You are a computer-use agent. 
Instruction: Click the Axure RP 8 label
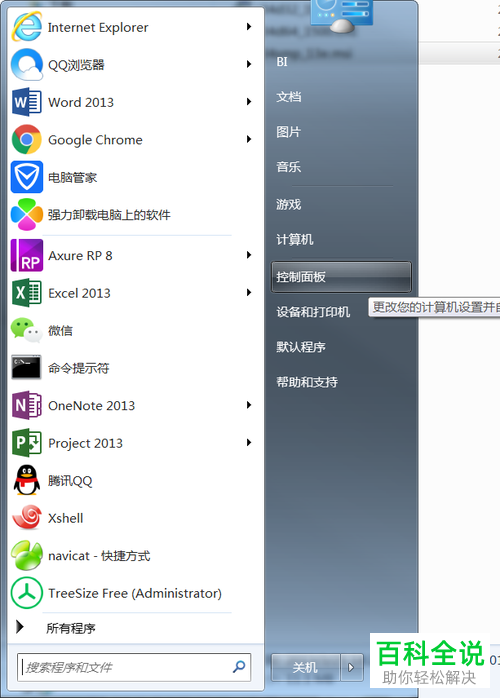point(80,256)
